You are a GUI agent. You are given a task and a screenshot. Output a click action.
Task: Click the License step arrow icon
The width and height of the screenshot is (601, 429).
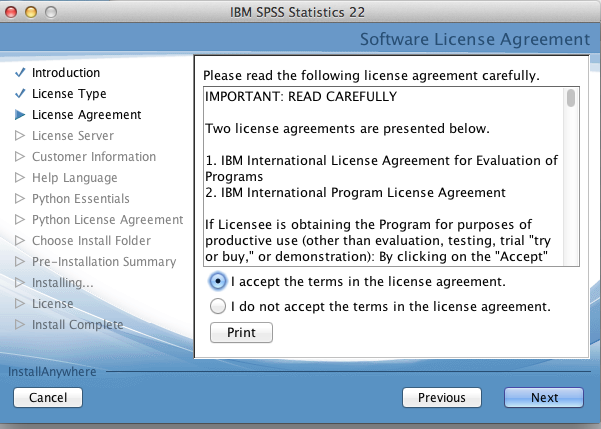click(20, 304)
